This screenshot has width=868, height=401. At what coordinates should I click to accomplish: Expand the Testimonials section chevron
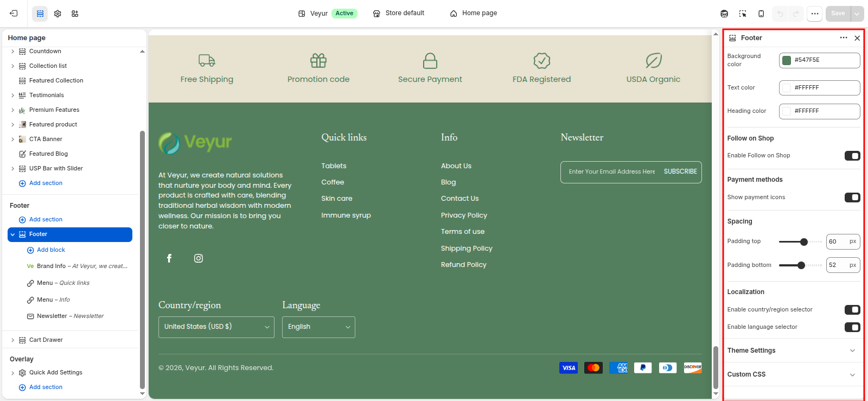[12, 96]
